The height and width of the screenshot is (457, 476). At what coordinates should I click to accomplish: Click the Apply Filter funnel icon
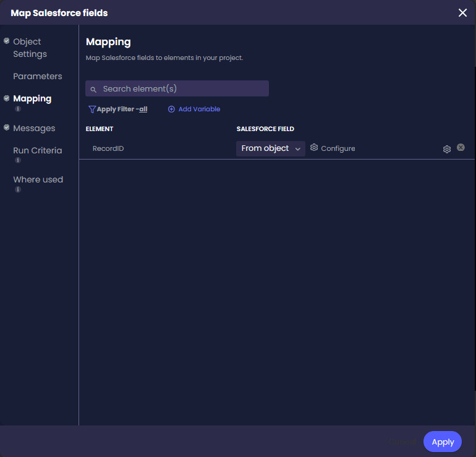92,109
